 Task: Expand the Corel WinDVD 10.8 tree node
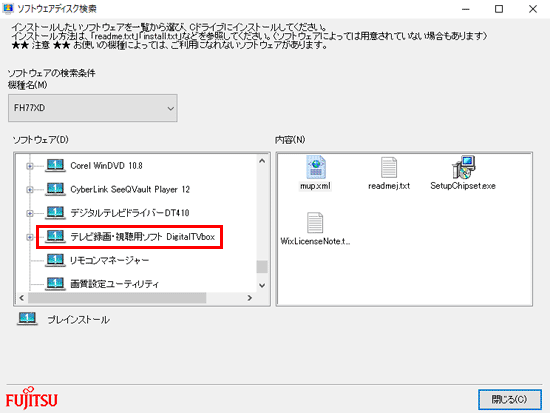[x=30, y=166]
